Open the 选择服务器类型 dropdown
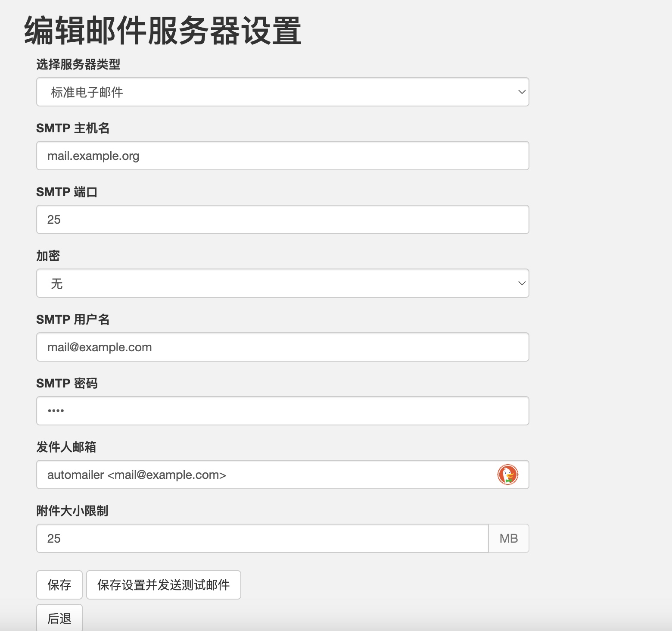 [282, 92]
